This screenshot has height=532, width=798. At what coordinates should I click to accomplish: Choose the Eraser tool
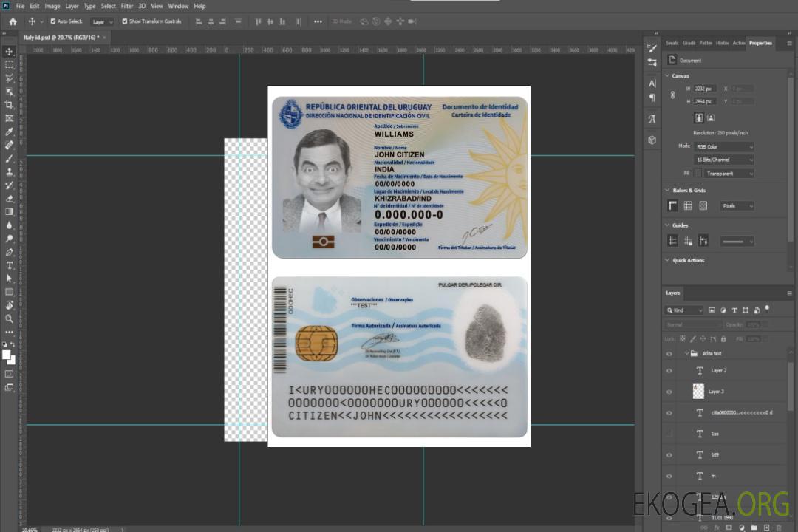[9, 198]
